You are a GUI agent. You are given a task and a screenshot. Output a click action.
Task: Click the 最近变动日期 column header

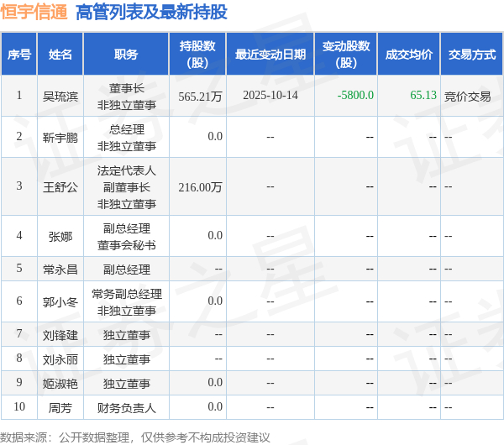(270, 55)
